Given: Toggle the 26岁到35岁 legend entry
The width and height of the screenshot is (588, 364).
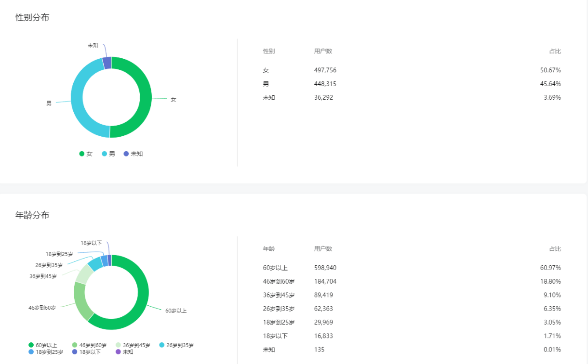Looking at the screenshot, I should 176,345.
